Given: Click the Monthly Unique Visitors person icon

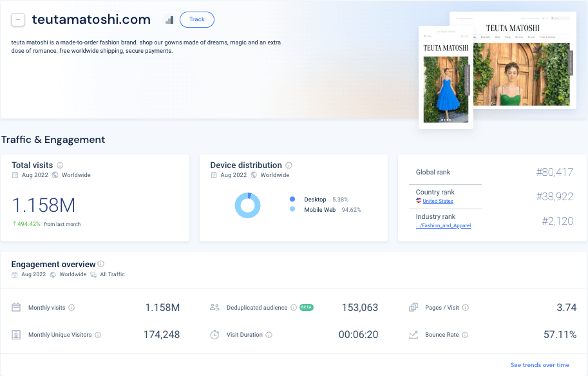Looking at the screenshot, I should point(16,334).
